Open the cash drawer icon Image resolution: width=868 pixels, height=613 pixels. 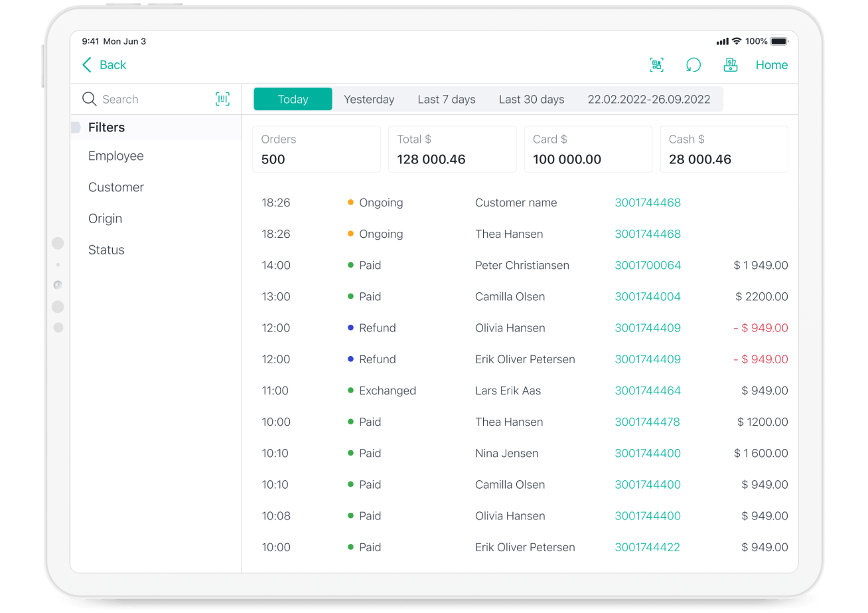[x=731, y=64]
